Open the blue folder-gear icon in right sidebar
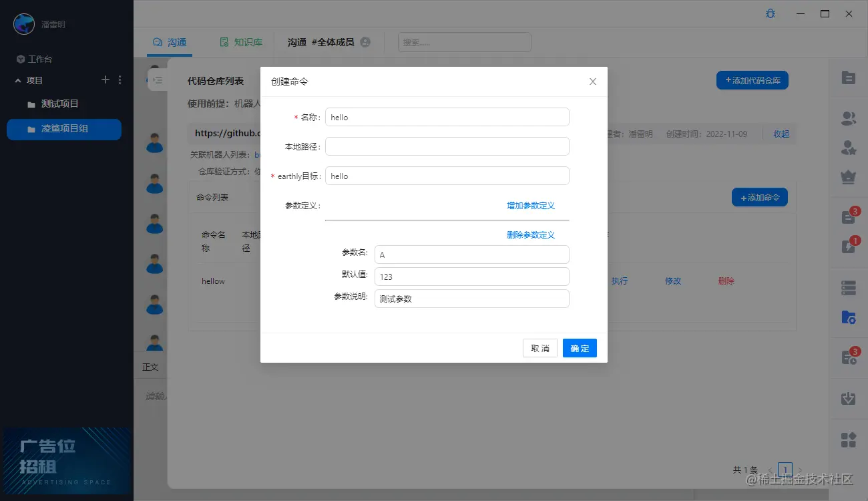This screenshot has height=501, width=868. click(849, 317)
